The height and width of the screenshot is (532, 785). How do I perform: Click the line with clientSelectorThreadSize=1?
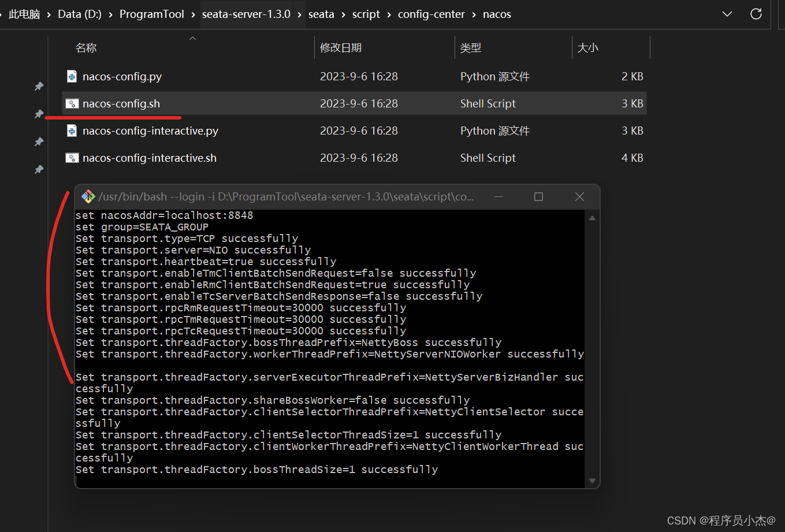click(x=288, y=435)
